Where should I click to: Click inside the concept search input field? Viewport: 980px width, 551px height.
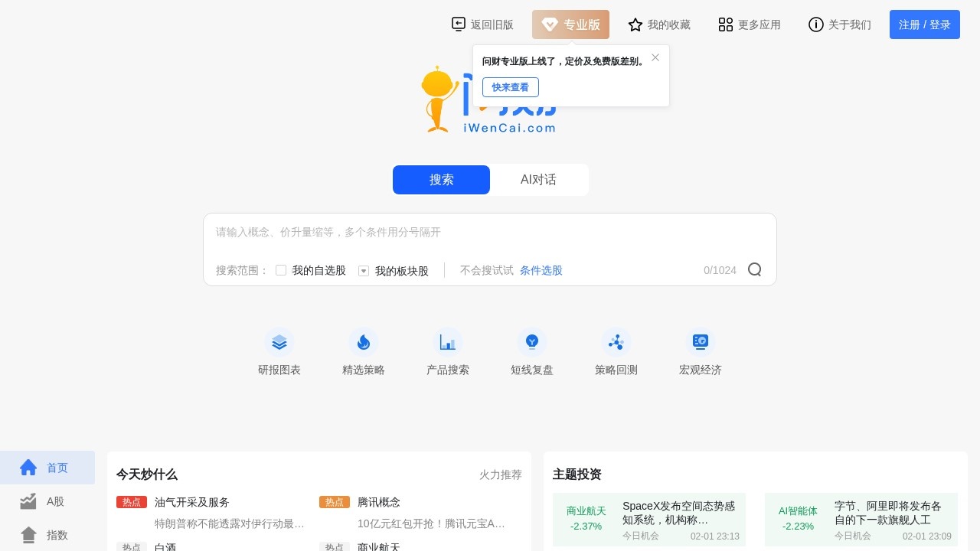click(489, 232)
